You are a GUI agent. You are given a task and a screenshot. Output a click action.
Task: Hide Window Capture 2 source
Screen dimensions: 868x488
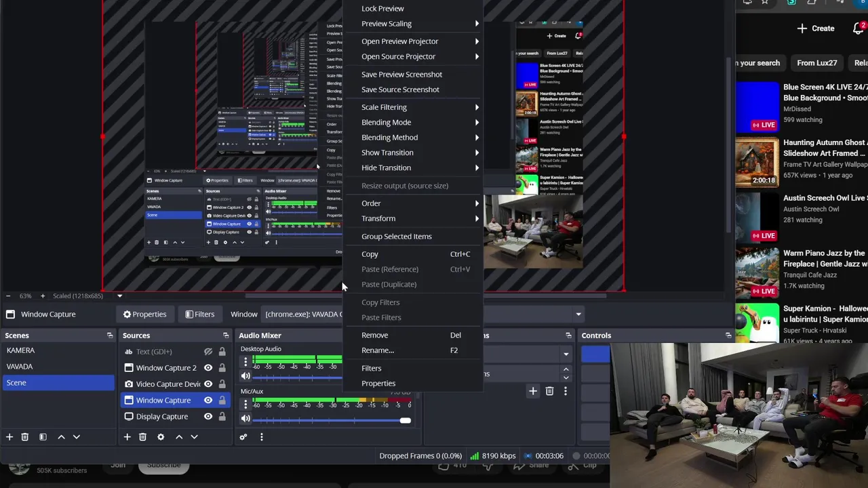coord(208,368)
